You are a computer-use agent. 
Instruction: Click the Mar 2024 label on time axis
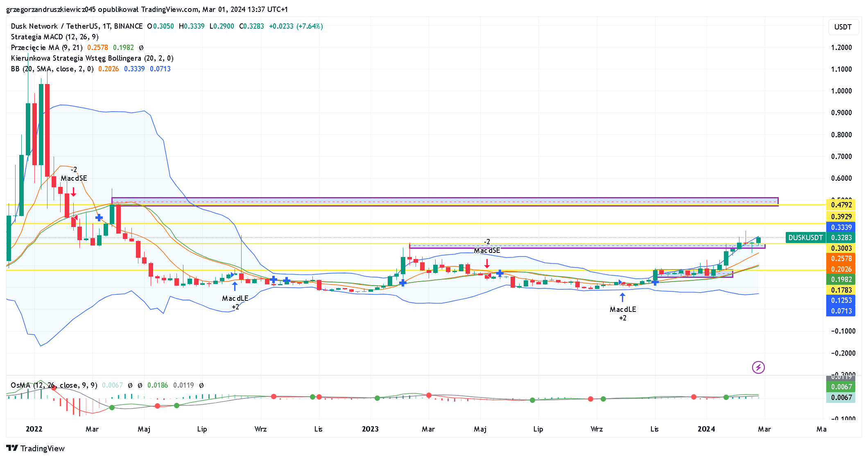coord(765,429)
